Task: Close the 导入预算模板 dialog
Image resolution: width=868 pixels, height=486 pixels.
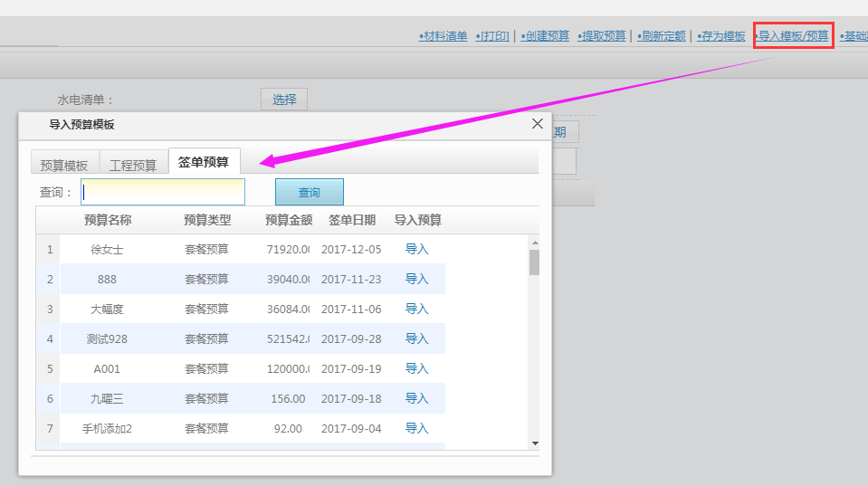Action: click(537, 123)
